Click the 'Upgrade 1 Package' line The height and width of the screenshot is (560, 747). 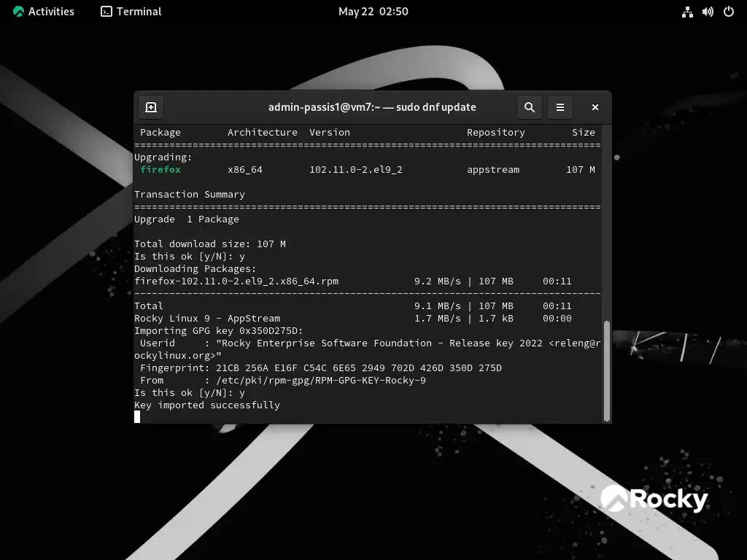[187, 219]
